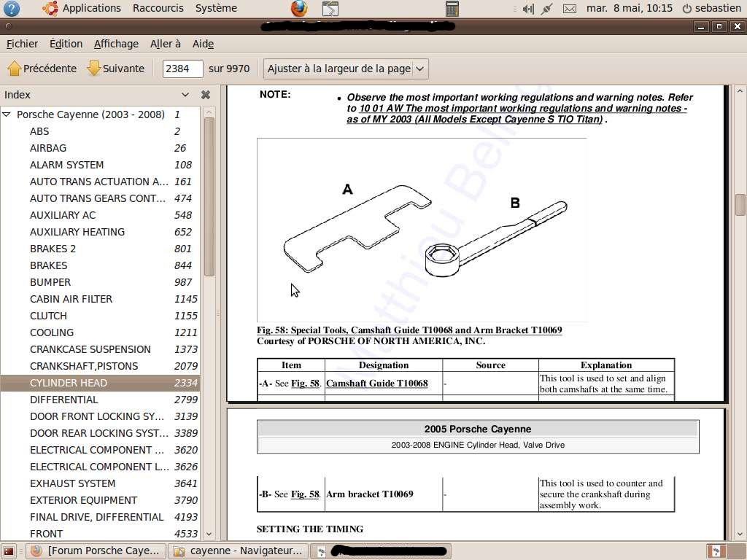Click the document scroll down arrow
Image resolution: width=747 pixels, height=560 pixels.
[x=740, y=534]
